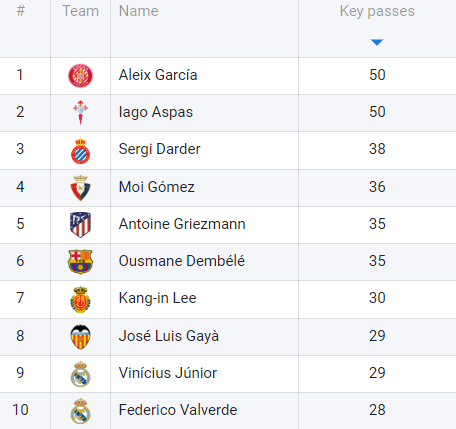Open Aleix García player link
Image resolution: width=456 pixels, height=429 pixels.
coord(158,75)
